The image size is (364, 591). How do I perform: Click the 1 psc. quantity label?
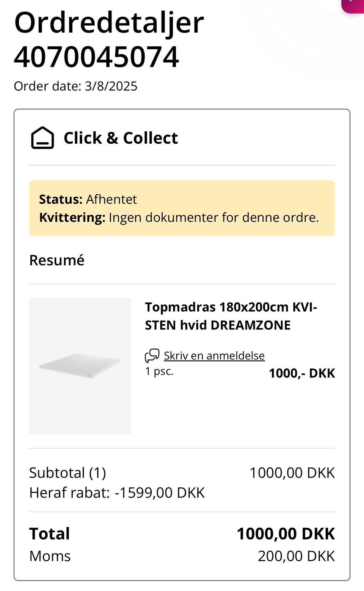pos(159,371)
